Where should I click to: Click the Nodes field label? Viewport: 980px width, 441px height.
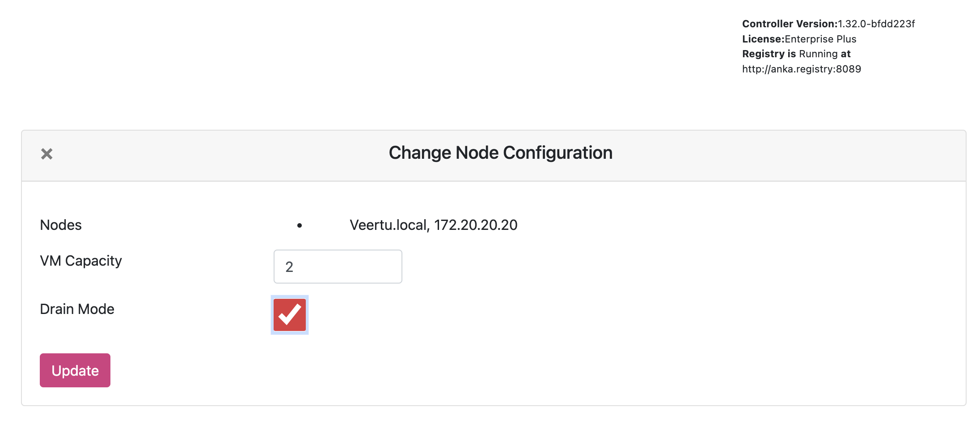point(61,225)
